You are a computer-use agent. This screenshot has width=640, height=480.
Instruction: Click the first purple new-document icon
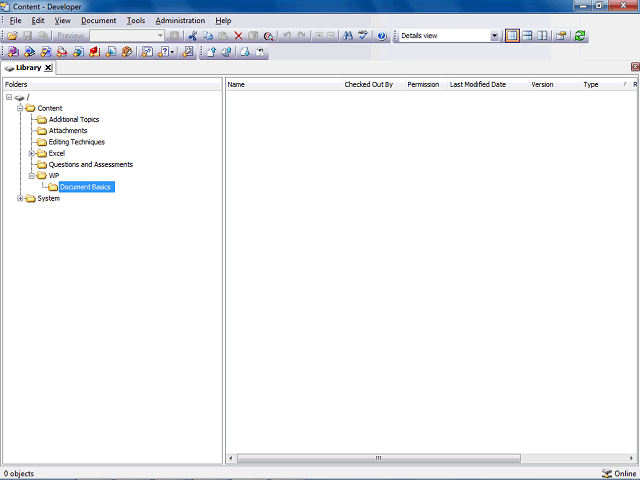(13, 52)
